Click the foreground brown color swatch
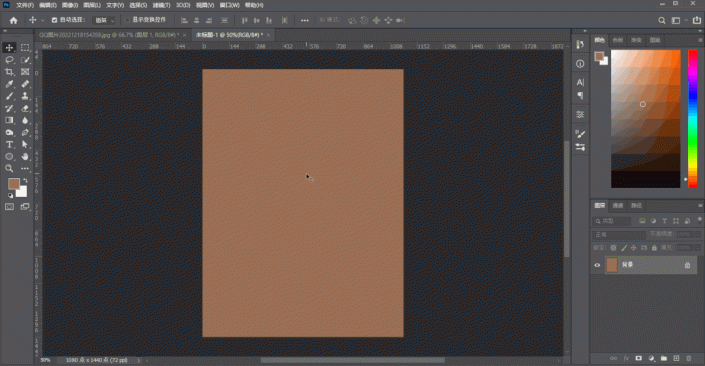 pos(13,183)
